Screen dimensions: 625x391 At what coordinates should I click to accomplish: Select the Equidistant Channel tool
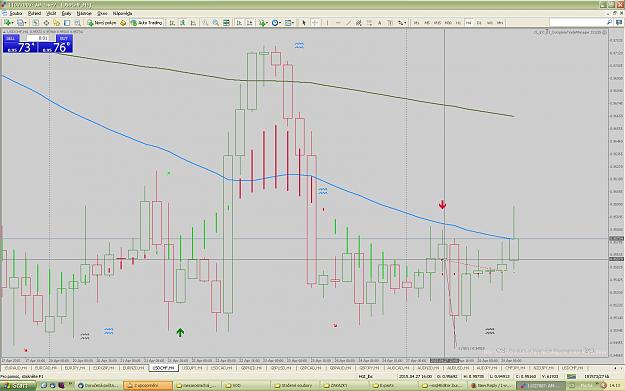(359, 23)
